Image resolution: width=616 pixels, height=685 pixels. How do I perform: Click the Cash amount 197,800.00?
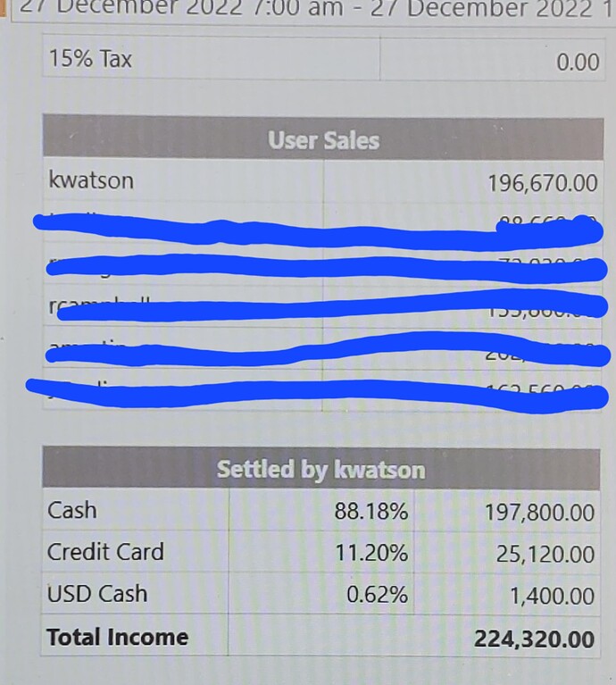[539, 512]
